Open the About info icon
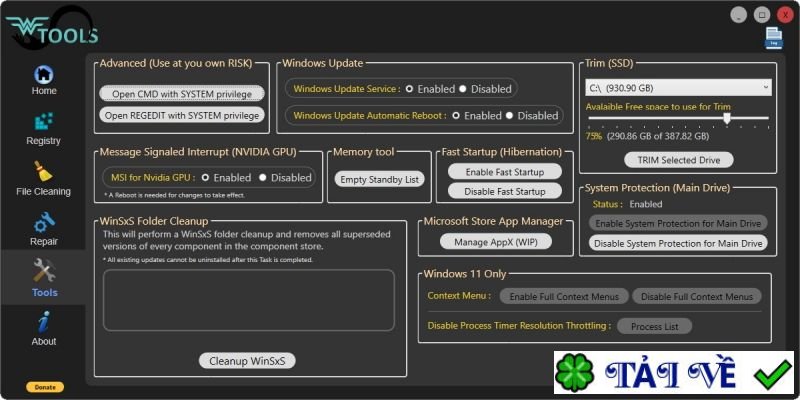This screenshot has width=800, height=400. click(x=44, y=321)
